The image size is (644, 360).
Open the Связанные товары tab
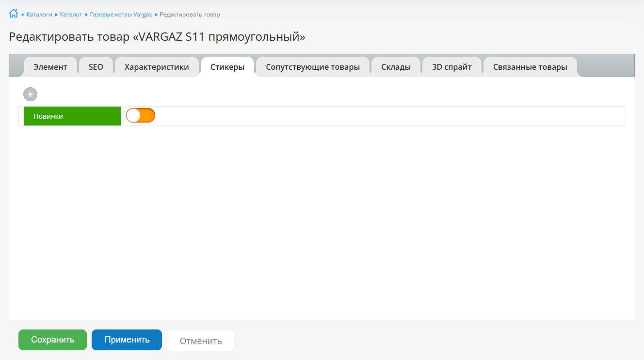pyautogui.click(x=530, y=67)
